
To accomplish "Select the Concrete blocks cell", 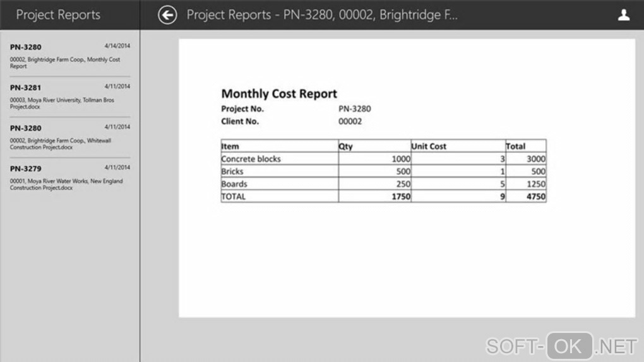I will 279,159.
